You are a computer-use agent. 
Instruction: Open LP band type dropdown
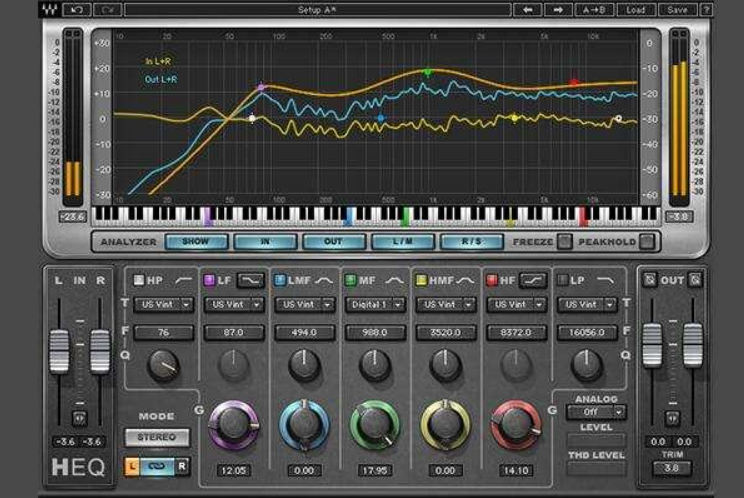coord(587,304)
